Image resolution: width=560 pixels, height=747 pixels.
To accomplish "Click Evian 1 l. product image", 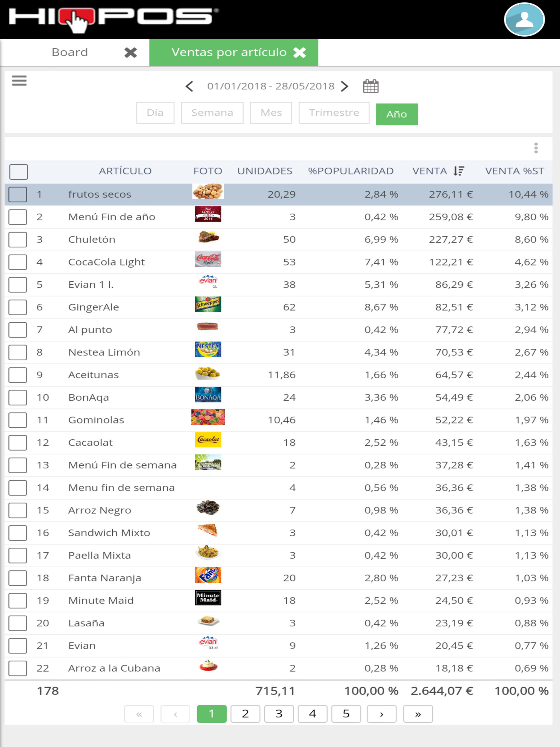I will (x=208, y=282).
